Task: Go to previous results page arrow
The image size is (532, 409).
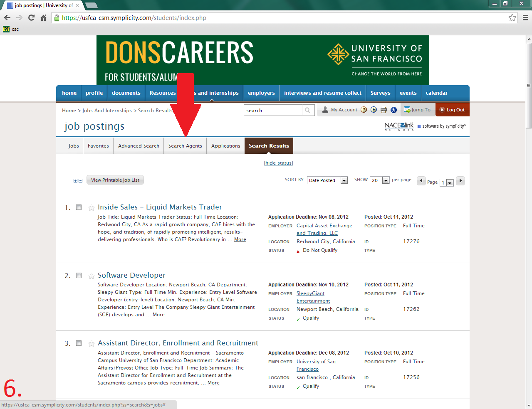Action: (x=421, y=181)
